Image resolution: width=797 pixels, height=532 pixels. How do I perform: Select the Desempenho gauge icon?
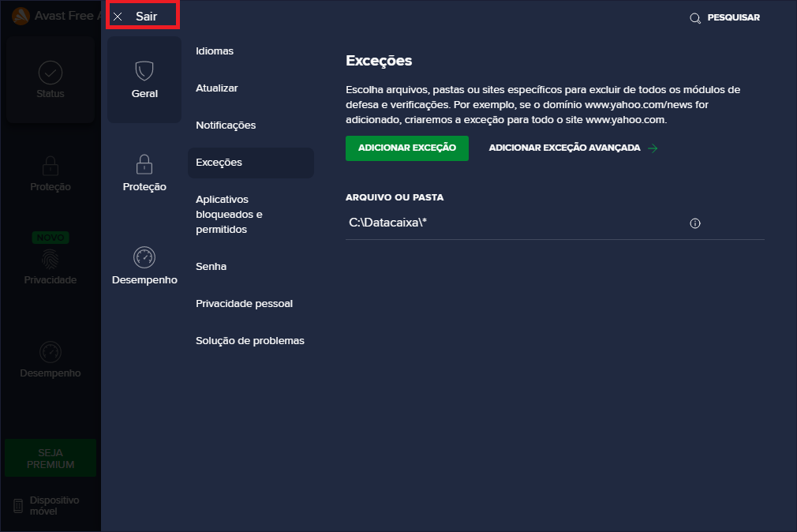144,257
